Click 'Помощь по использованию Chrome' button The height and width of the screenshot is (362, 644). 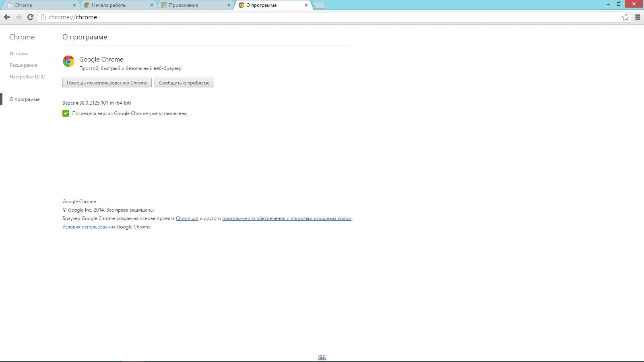[x=107, y=82]
